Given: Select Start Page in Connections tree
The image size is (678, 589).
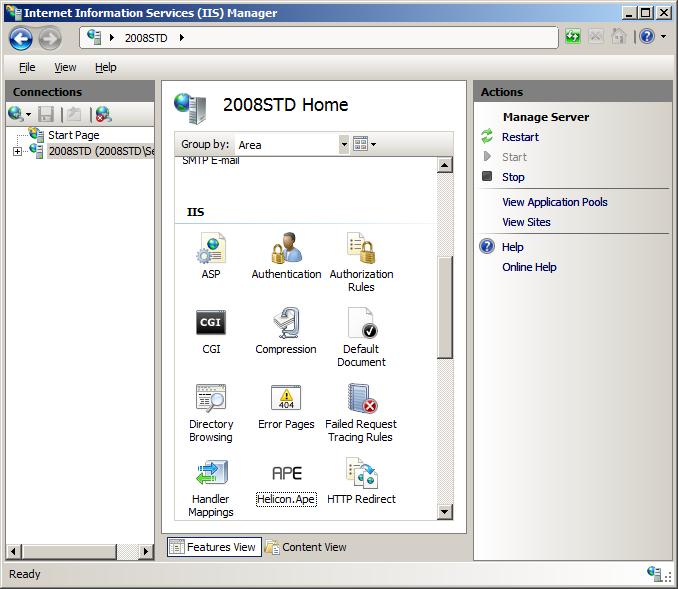Looking at the screenshot, I should (73, 135).
